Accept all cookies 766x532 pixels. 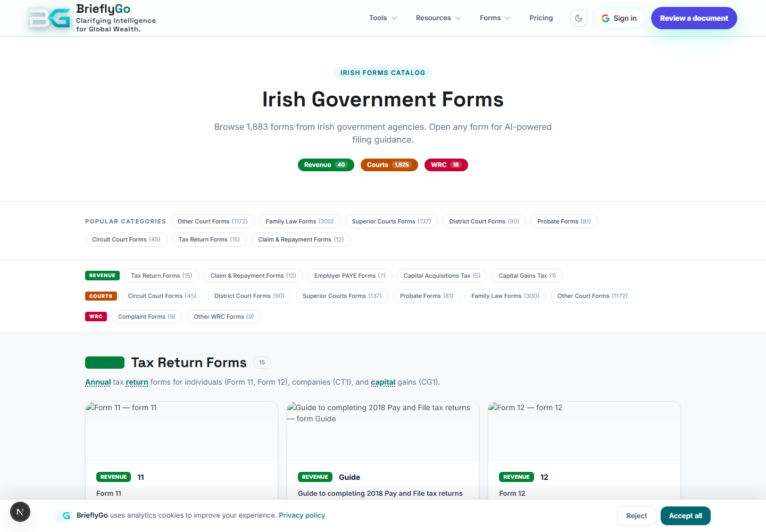pos(685,516)
